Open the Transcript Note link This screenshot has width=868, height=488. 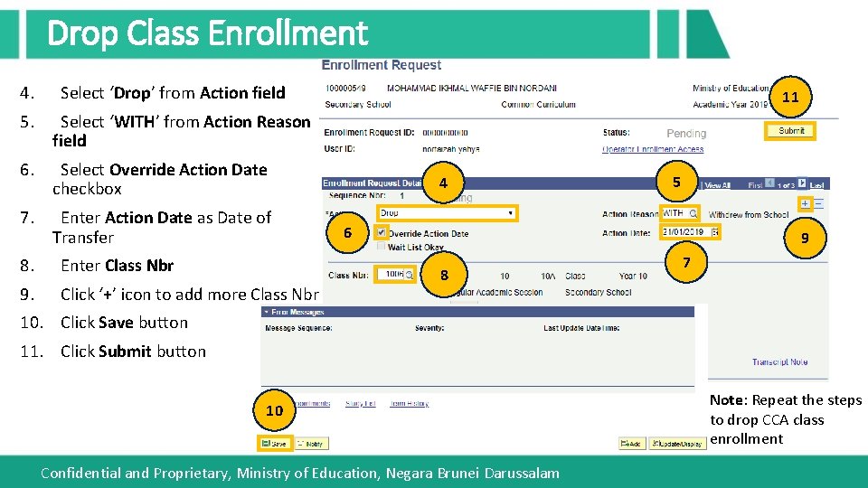tap(779, 361)
